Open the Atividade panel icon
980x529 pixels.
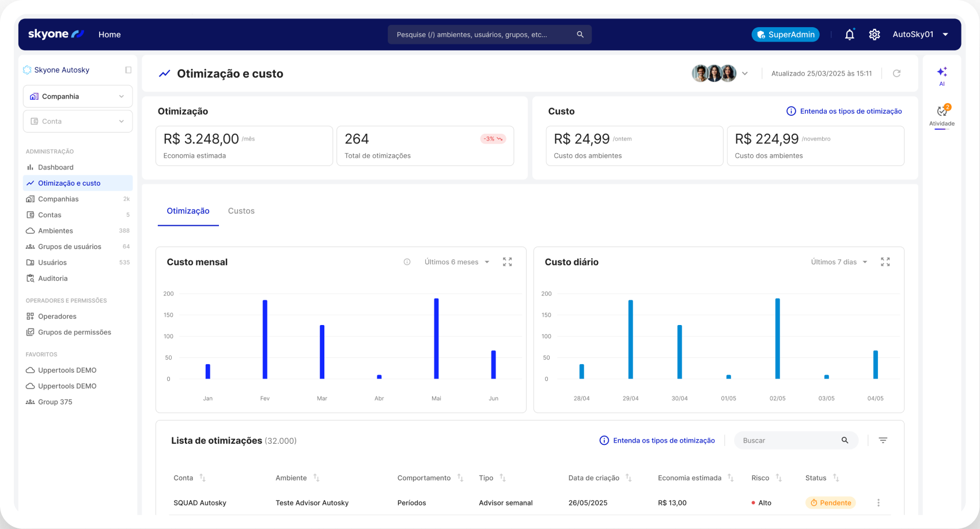pos(941,112)
